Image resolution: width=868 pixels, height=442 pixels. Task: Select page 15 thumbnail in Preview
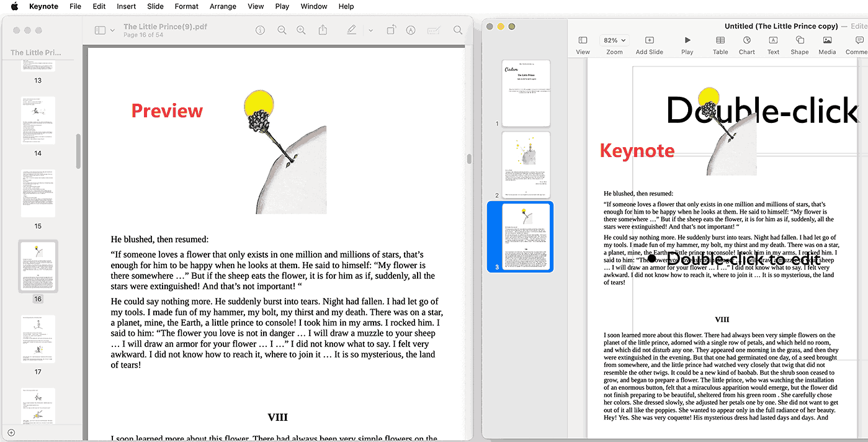[x=38, y=193]
